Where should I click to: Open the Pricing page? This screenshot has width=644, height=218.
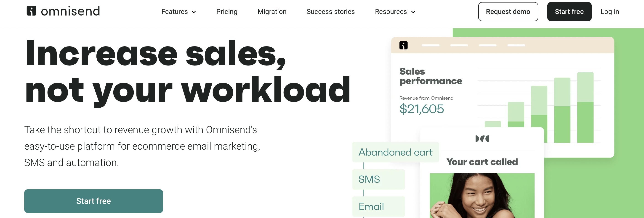point(226,12)
